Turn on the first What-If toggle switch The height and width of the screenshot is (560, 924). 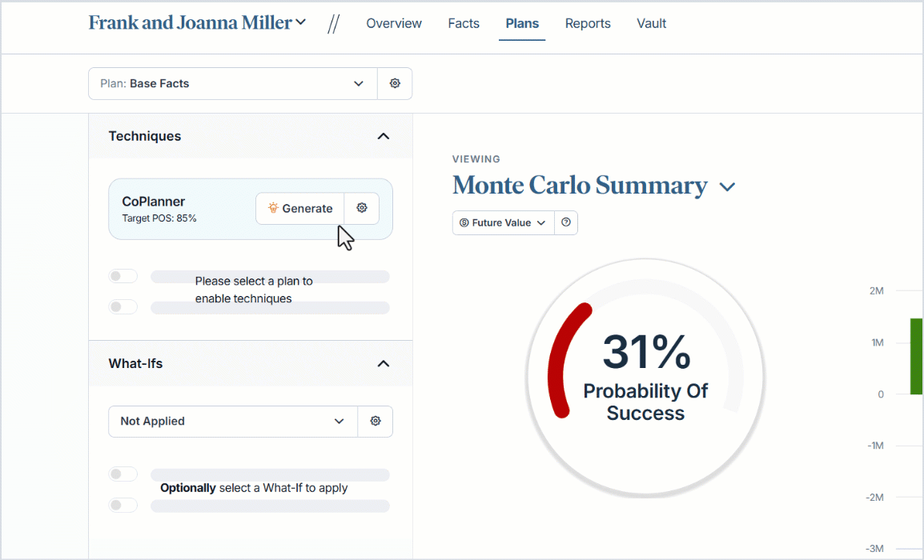(123, 474)
